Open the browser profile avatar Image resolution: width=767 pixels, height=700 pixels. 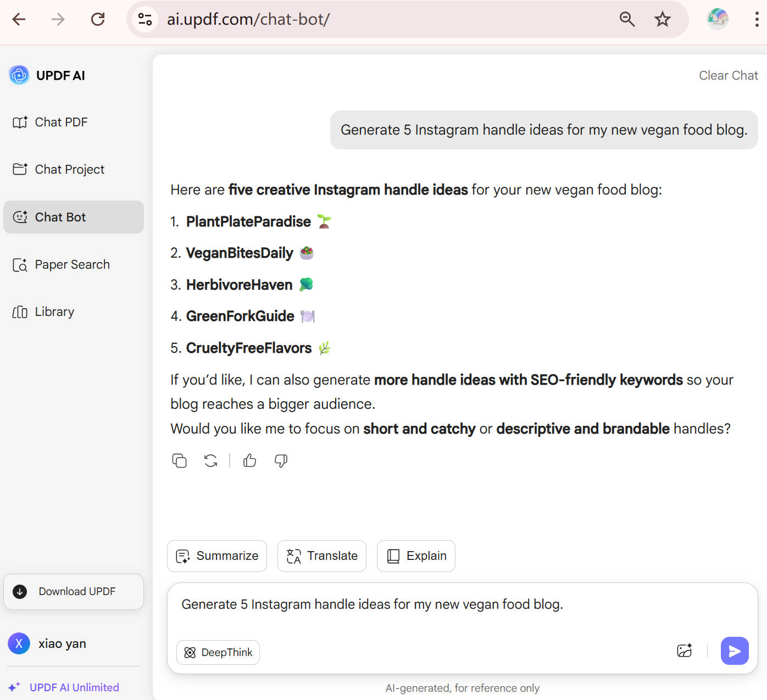pyautogui.click(x=718, y=19)
